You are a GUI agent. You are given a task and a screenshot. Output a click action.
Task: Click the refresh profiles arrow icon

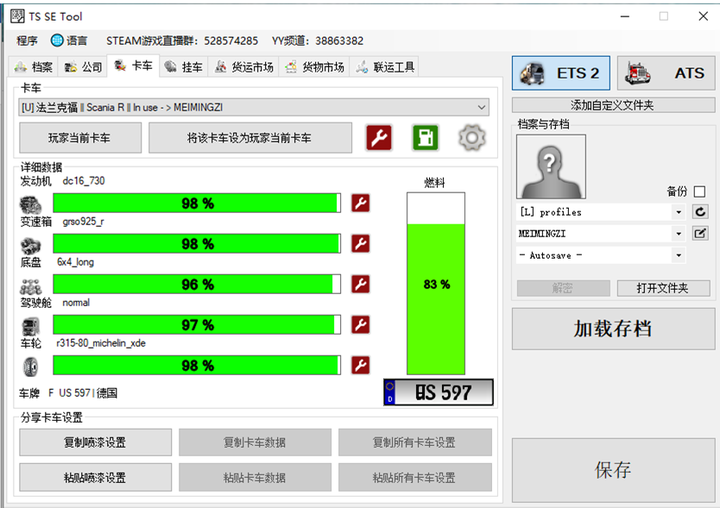coord(700,212)
